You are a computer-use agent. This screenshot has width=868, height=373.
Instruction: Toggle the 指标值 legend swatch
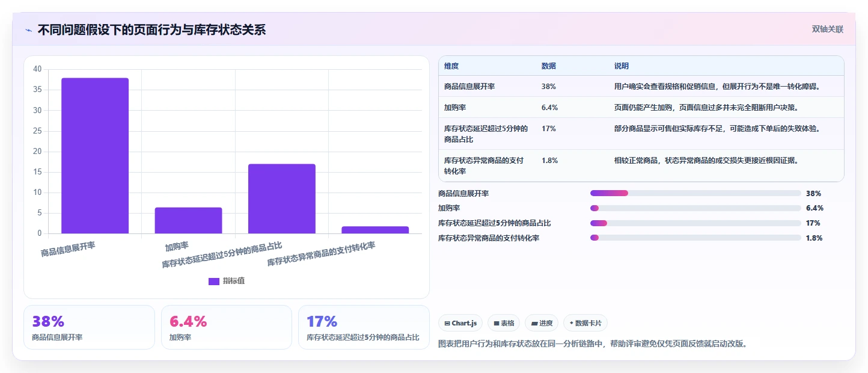coord(214,281)
